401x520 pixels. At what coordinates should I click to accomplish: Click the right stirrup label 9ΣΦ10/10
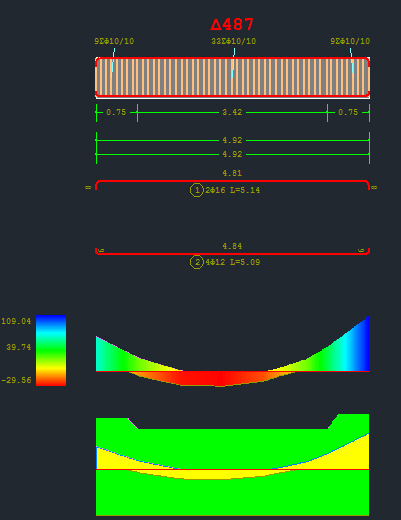350,41
